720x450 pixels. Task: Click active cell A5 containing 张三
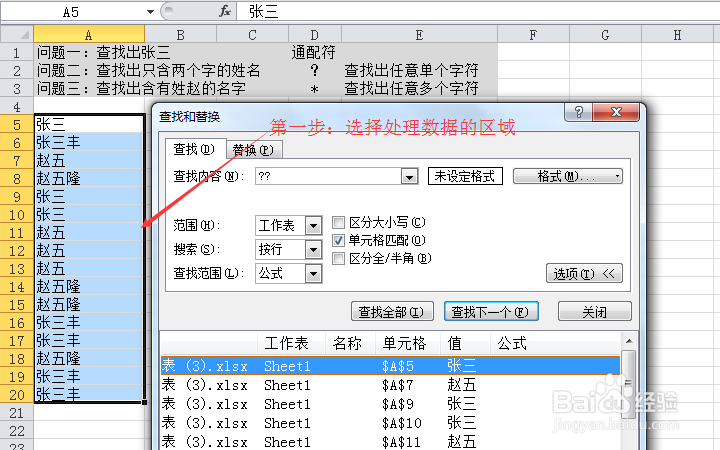(89, 124)
